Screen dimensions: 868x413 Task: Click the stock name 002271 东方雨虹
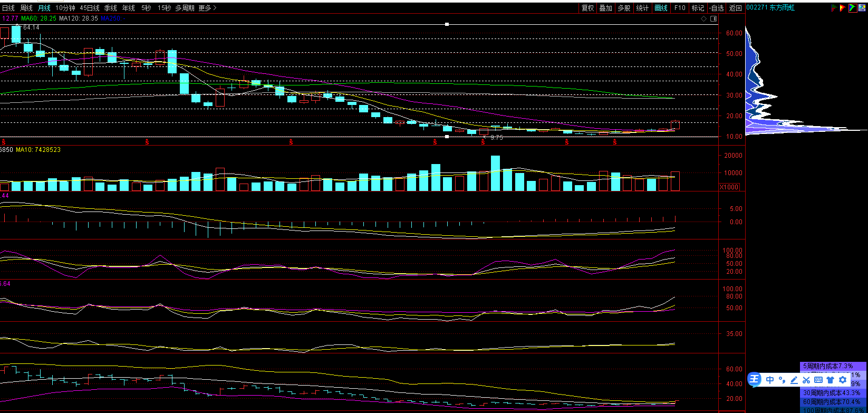(770, 8)
